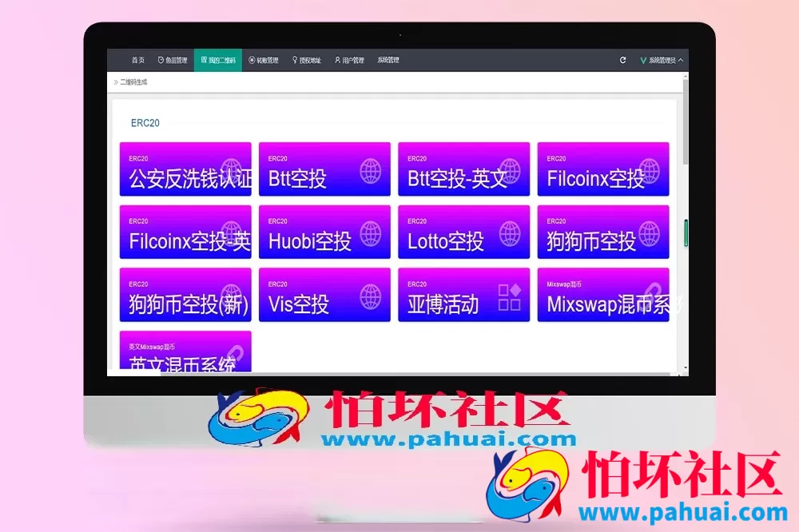Click the globe icon on the Vis空投 card

(x=371, y=296)
